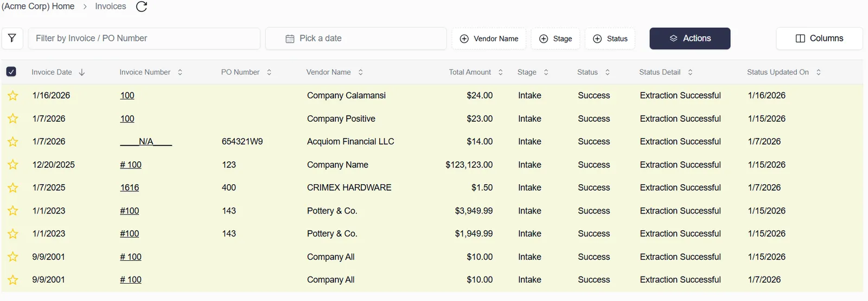Open the Columns chooser button
The width and height of the screenshot is (868, 301).
[x=819, y=39]
